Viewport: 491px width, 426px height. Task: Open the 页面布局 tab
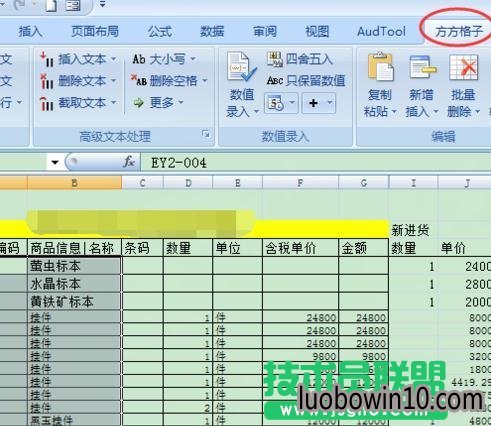point(95,32)
